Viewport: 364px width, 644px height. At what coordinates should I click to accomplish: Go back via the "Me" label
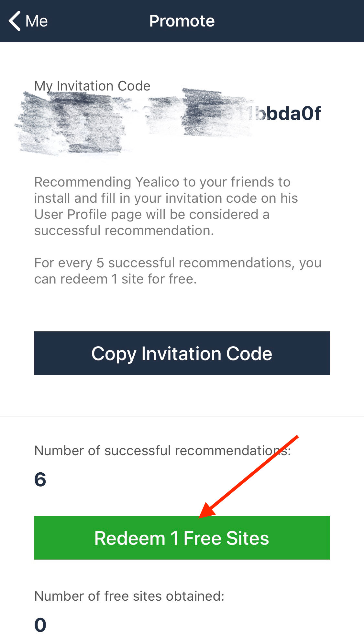coord(37,21)
